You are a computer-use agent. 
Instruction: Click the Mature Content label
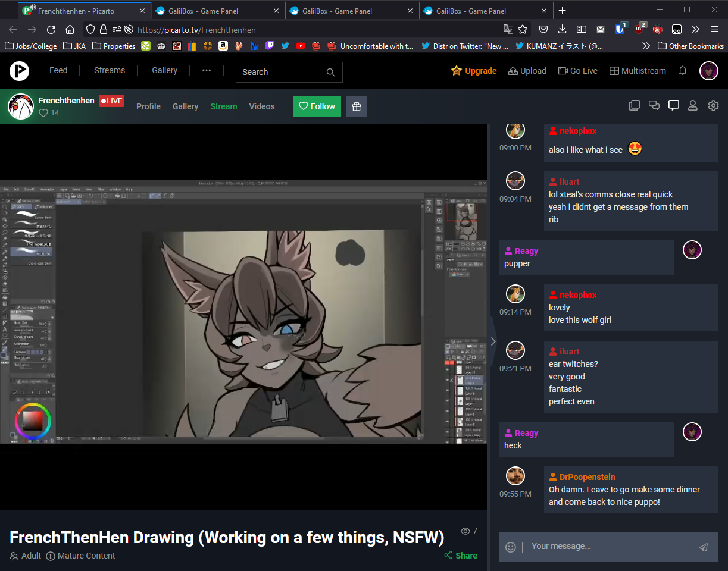pyautogui.click(x=80, y=556)
